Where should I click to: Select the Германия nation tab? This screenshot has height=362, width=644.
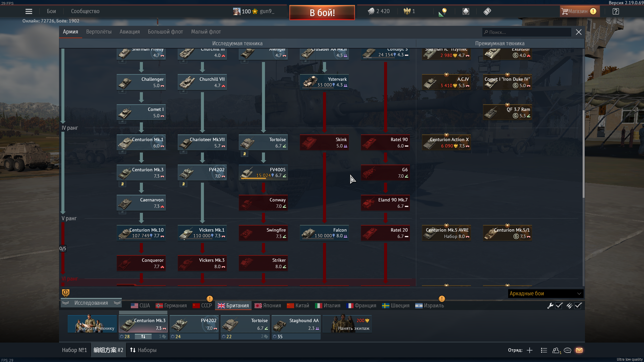(171, 306)
